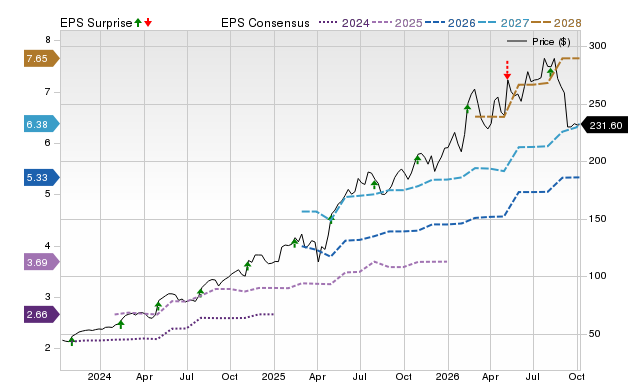
Task: Select the 2024 EPS consensus legend entry
Action: [x=344, y=23]
